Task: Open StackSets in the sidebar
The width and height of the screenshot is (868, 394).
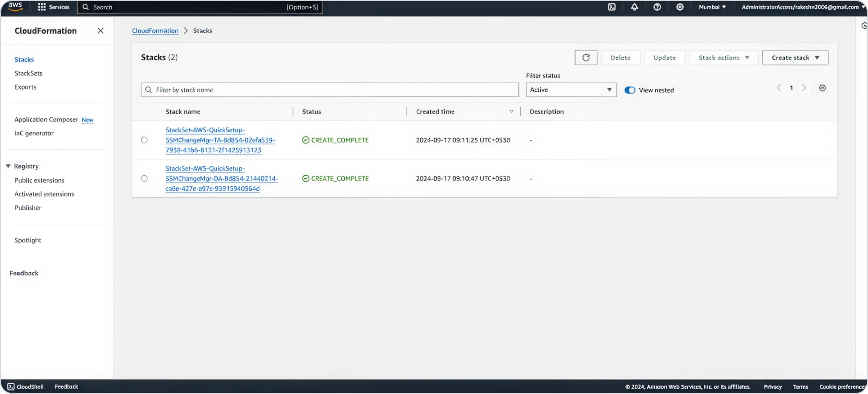Action: pyautogui.click(x=28, y=73)
